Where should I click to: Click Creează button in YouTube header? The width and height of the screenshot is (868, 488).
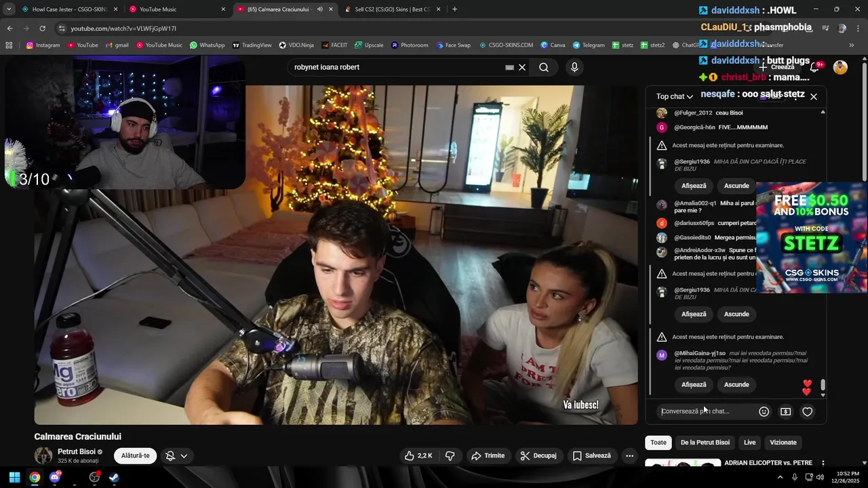[x=777, y=67]
